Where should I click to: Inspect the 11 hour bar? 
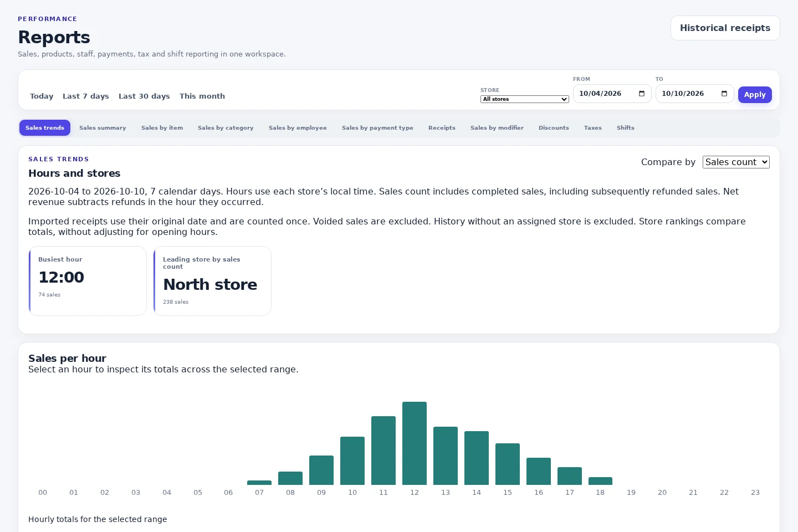coord(383,451)
